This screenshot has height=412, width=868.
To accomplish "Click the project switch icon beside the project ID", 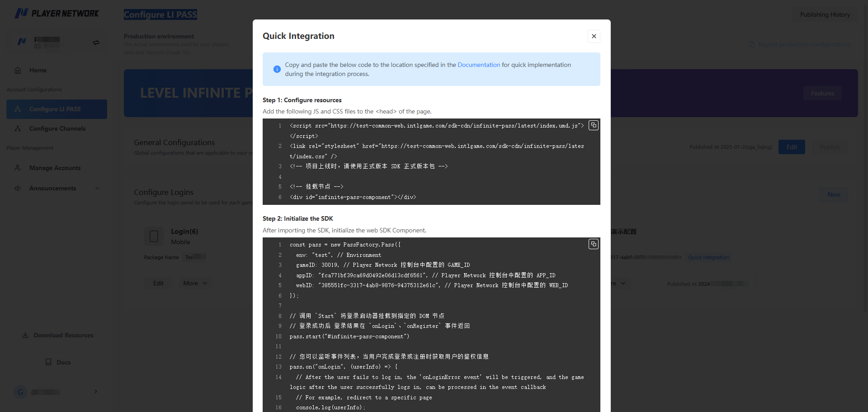I will coord(96,42).
